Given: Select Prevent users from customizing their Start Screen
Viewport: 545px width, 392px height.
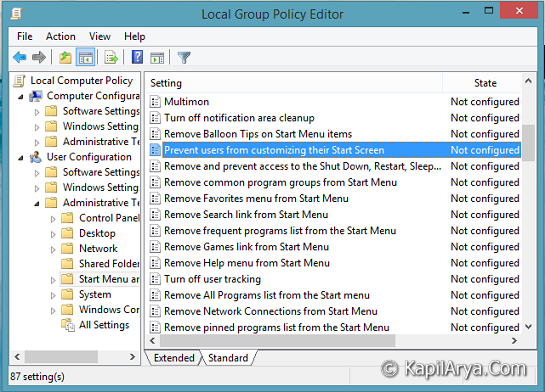Looking at the screenshot, I should [x=335, y=150].
